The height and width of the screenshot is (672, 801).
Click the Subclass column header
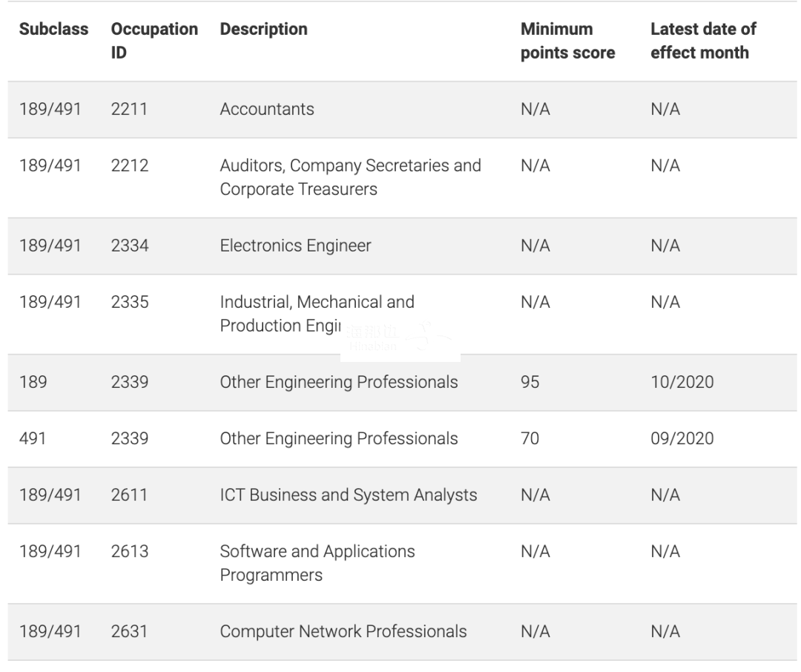[53, 30]
